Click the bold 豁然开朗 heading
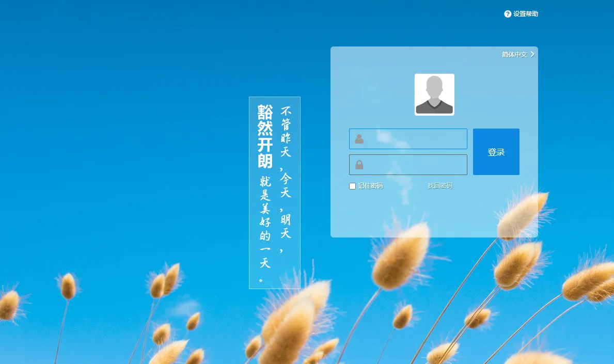Screen dimensions: 614x364 [x=265, y=137]
